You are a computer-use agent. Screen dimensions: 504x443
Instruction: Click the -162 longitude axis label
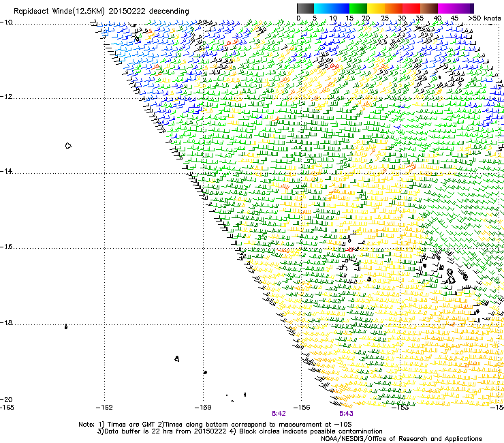[104, 408]
